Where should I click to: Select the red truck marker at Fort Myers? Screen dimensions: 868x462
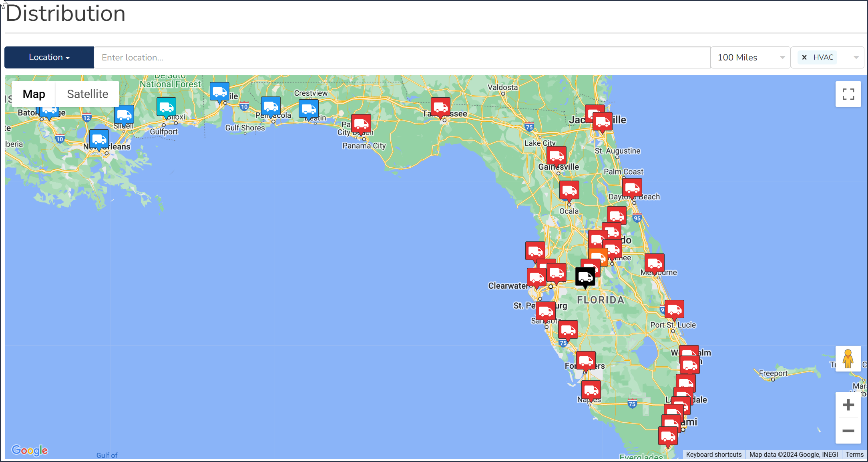click(x=586, y=362)
